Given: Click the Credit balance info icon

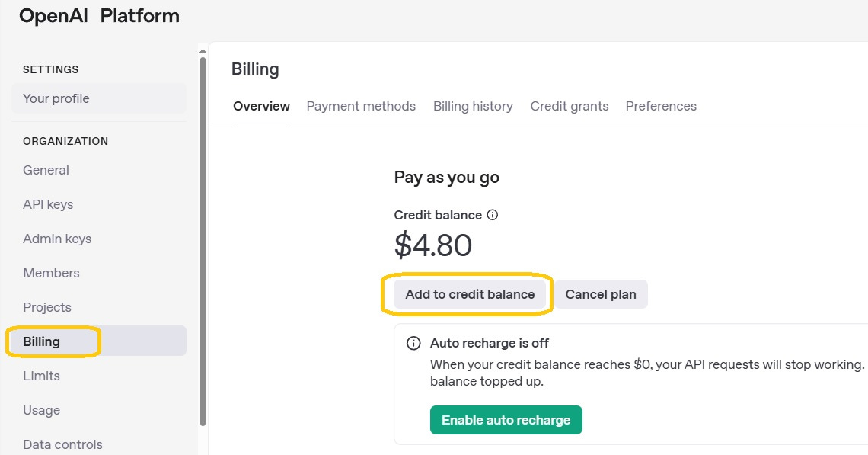Looking at the screenshot, I should click(x=492, y=215).
